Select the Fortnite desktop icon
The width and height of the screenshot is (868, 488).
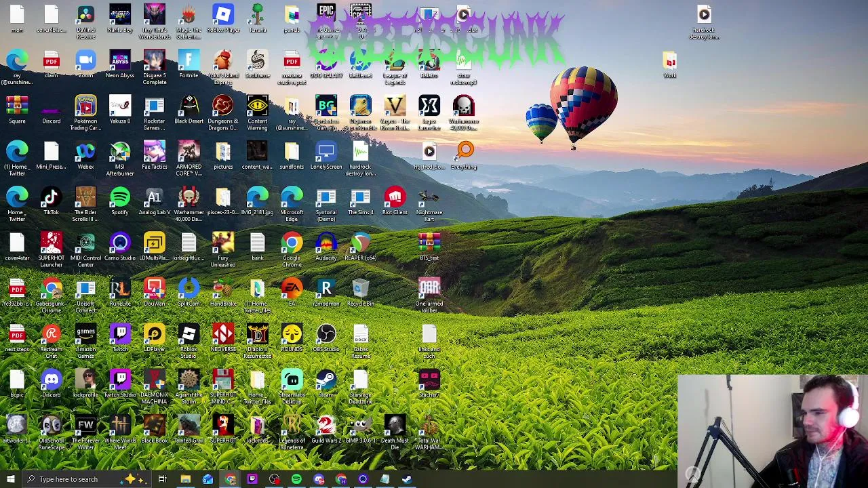189,64
